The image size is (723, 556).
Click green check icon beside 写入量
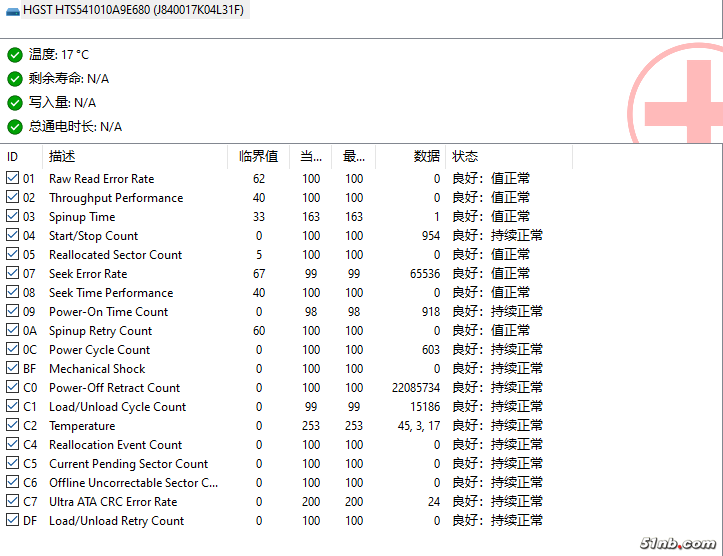pyautogui.click(x=14, y=103)
